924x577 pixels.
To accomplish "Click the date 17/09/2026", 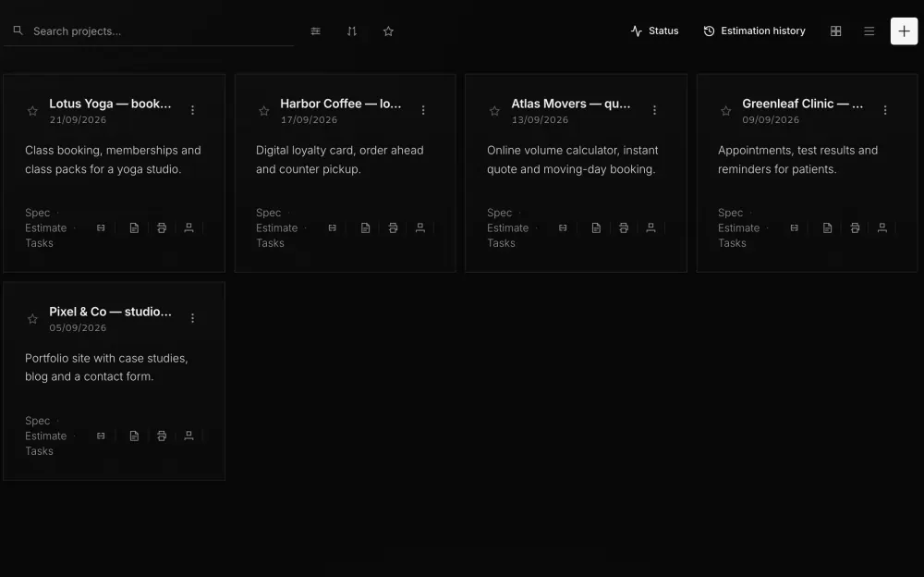I will (309, 120).
